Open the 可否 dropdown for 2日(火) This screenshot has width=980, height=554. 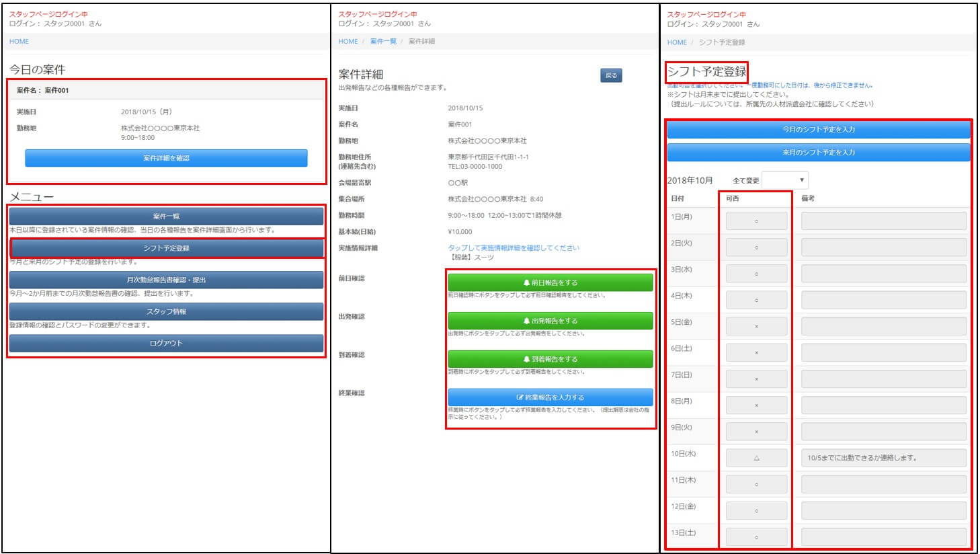[756, 247]
